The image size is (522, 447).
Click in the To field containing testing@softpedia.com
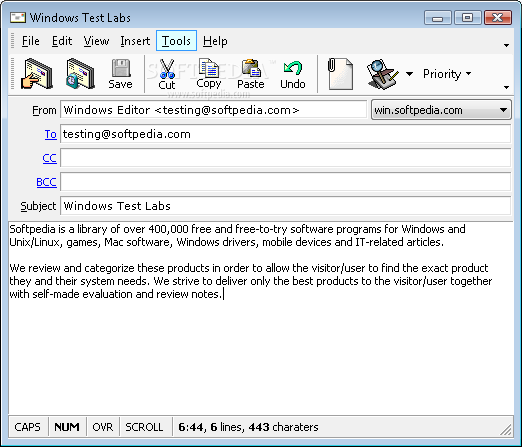coord(285,134)
